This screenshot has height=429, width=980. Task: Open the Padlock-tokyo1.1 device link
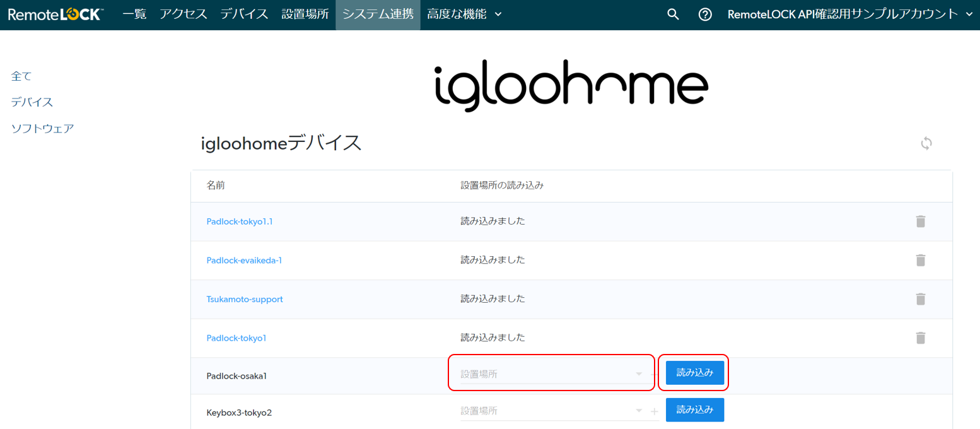coord(240,221)
